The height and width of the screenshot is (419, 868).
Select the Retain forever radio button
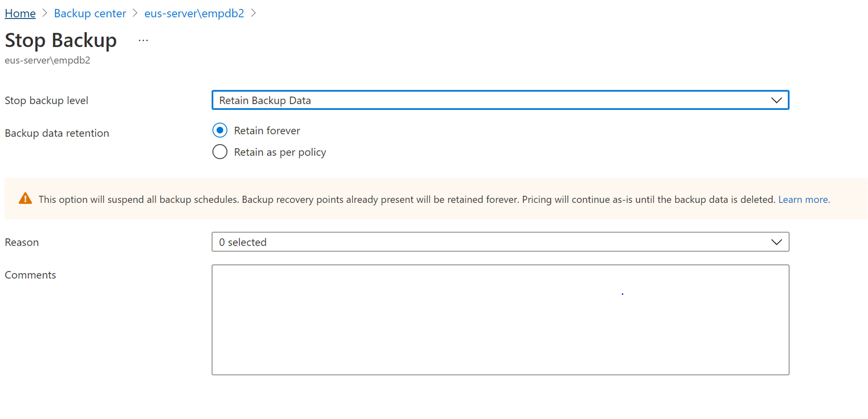[220, 131]
